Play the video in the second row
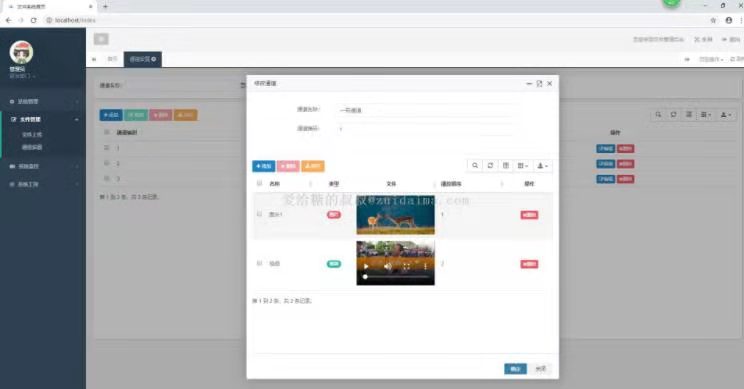 366,267
